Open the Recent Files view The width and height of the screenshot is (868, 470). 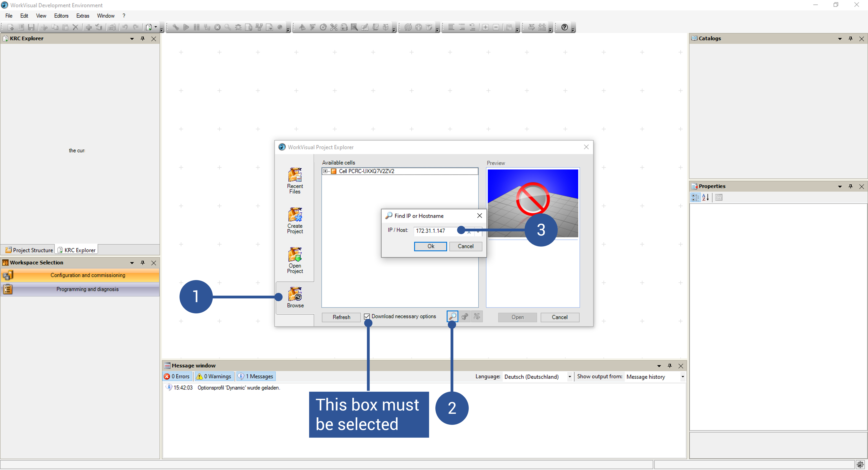tap(295, 180)
